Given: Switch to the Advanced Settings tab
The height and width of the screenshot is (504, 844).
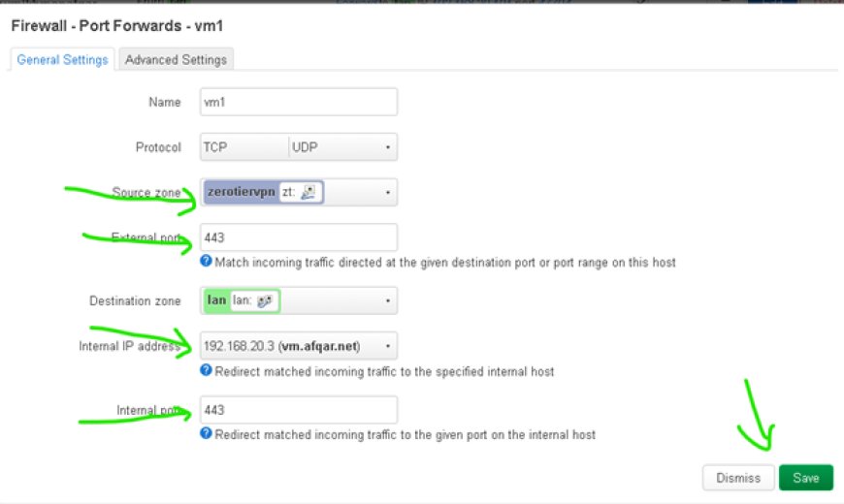Looking at the screenshot, I should click(x=176, y=60).
